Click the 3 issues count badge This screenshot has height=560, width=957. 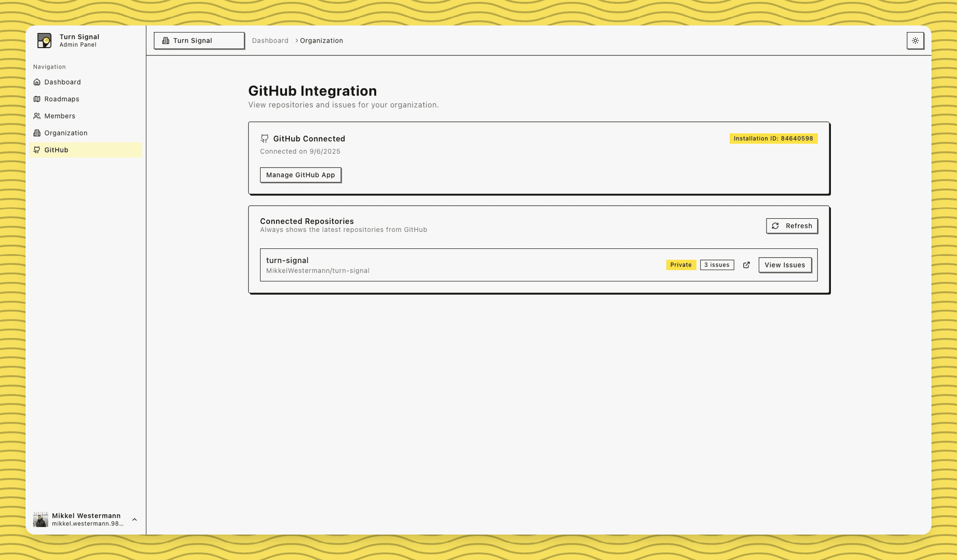click(x=717, y=264)
